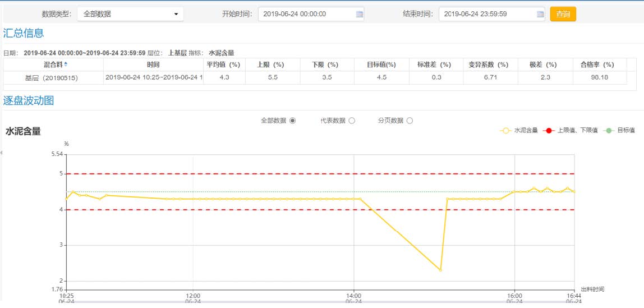
Task: Click the lowest data point on the chart
Action: [x=440, y=270]
